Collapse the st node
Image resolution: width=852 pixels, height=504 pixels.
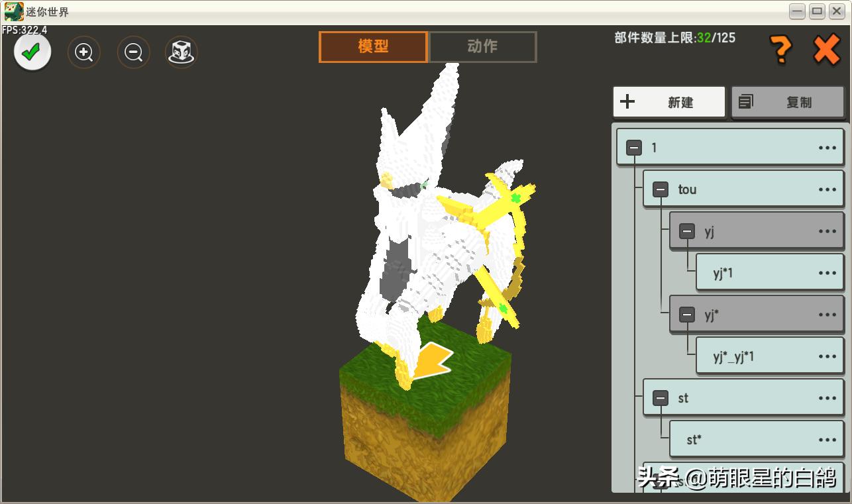point(661,398)
